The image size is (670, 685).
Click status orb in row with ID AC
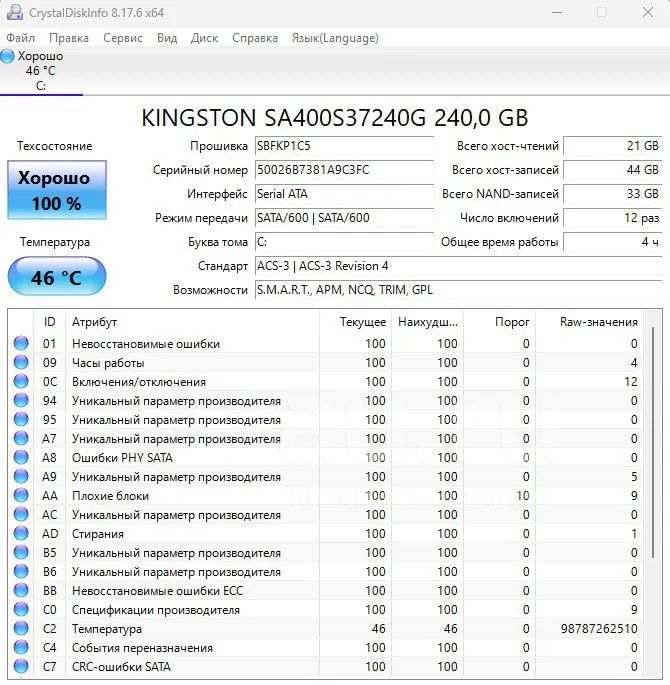click(x=21, y=515)
